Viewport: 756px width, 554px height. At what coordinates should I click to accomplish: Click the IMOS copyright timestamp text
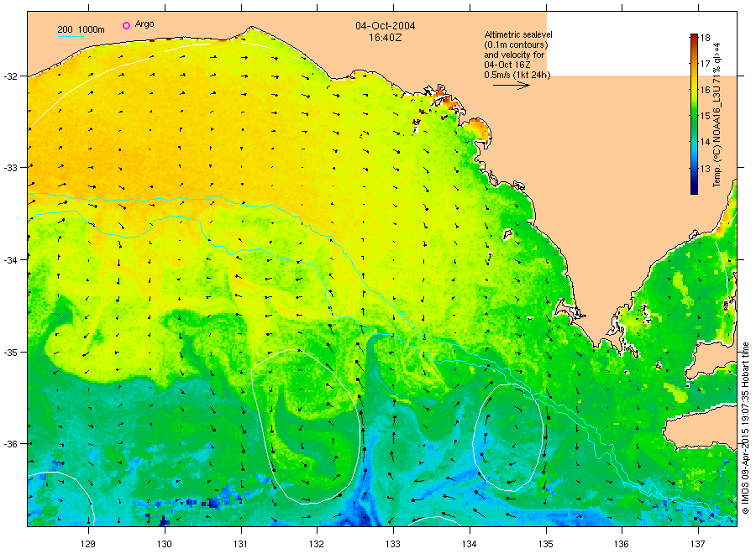(745, 428)
